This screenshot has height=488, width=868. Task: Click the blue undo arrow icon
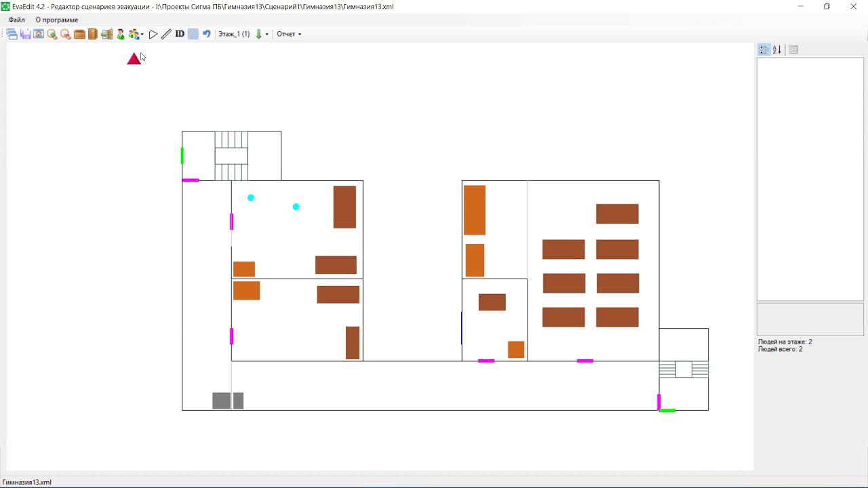[x=206, y=34]
